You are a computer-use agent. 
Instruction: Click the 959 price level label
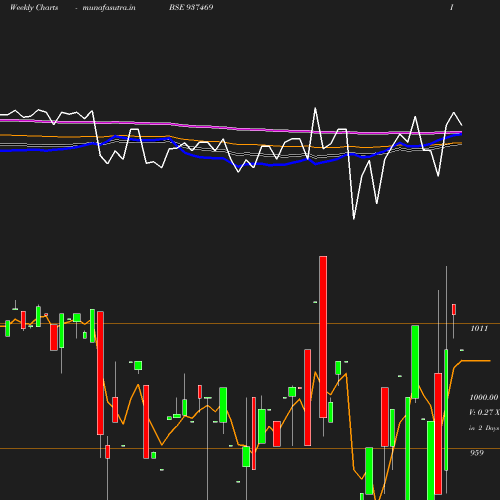477,453
